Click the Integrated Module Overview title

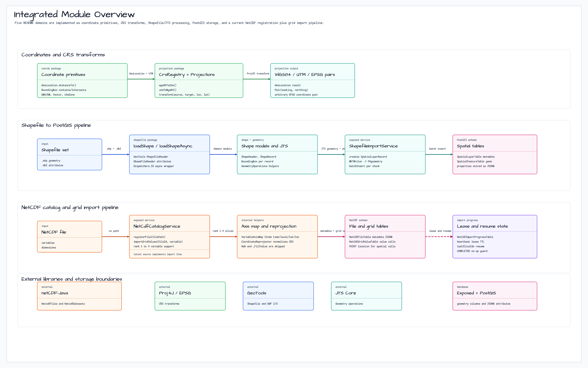(74, 14)
